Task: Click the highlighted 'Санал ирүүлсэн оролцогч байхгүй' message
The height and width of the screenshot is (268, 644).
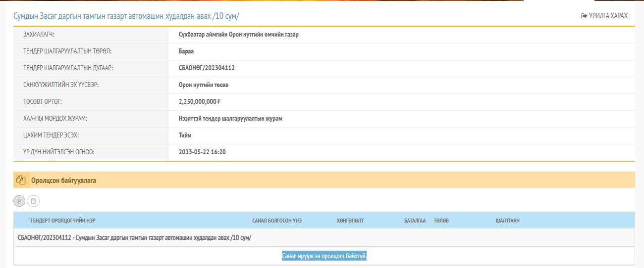Action: coord(324,256)
